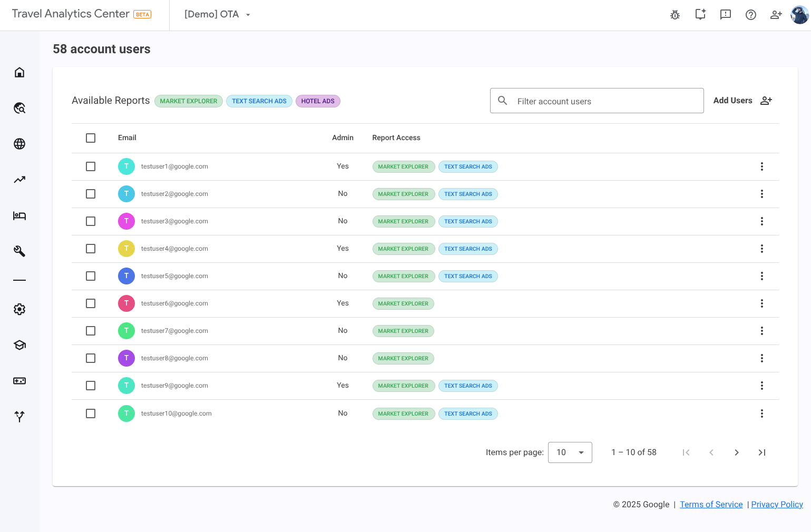Open the Terms of Service link
The height and width of the screenshot is (532, 811).
tap(711, 504)
